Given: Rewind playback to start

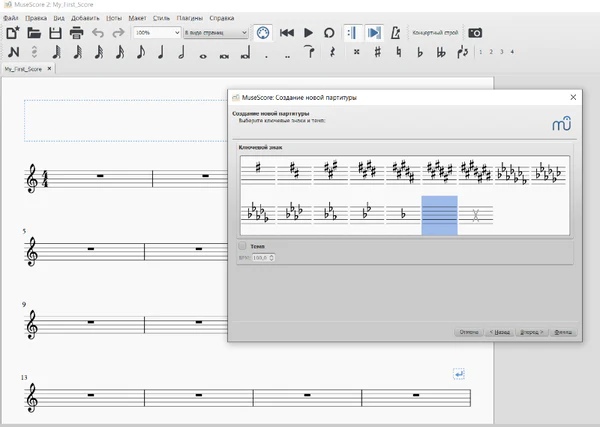Looking at the screenshot, I should 287,33.
